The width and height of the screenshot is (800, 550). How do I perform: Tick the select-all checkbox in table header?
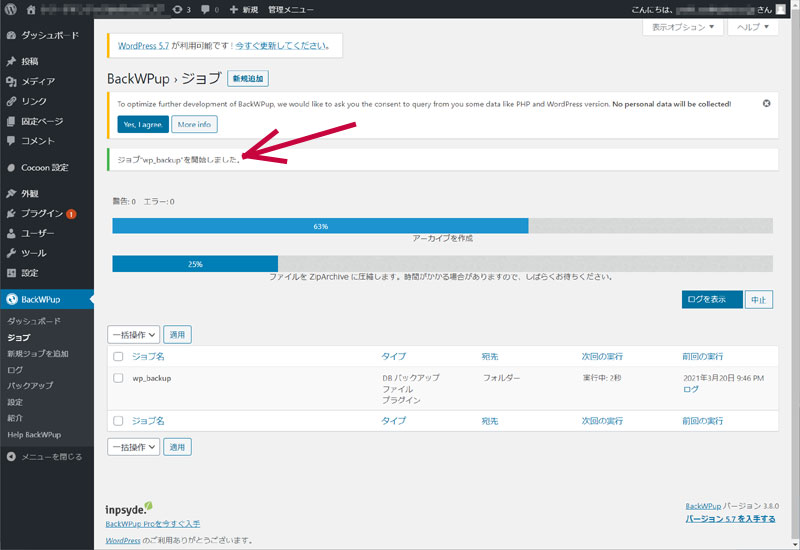click(x=118, y=357)
